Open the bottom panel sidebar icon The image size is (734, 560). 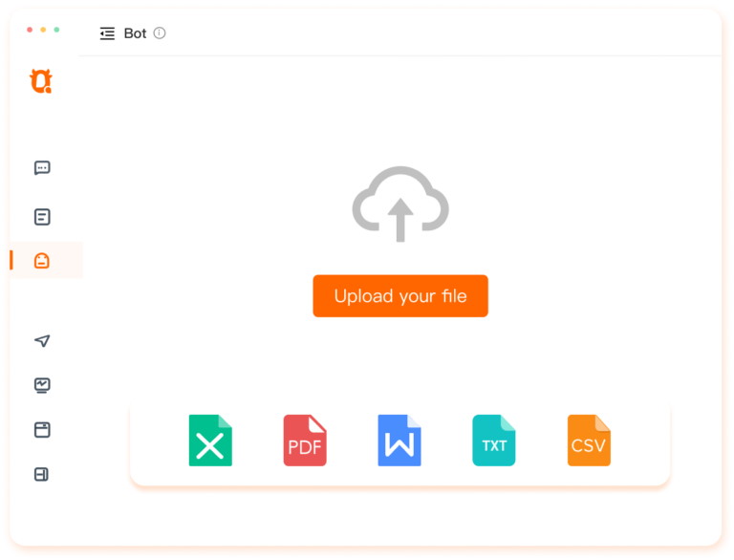click(42, 474)
